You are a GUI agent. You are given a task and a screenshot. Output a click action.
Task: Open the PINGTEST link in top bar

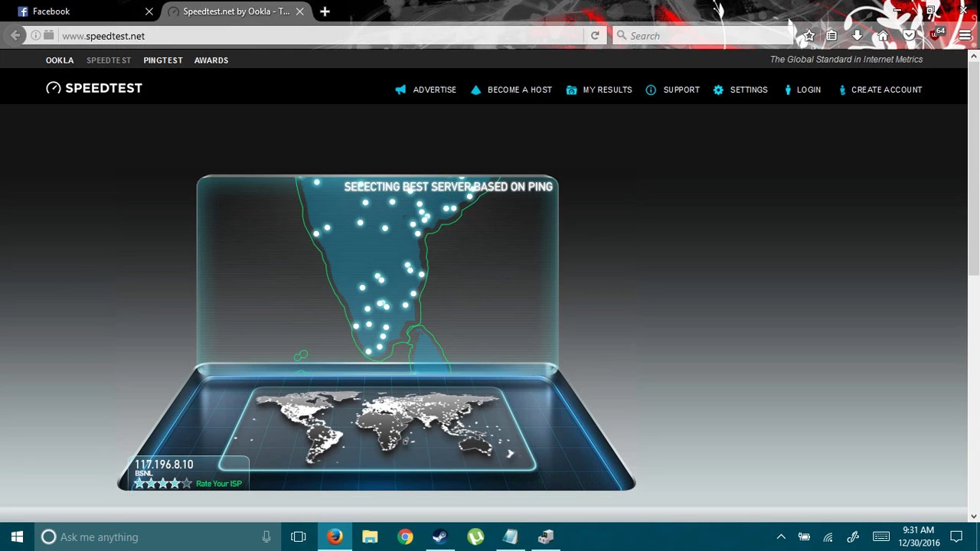(x=163, y=60)
